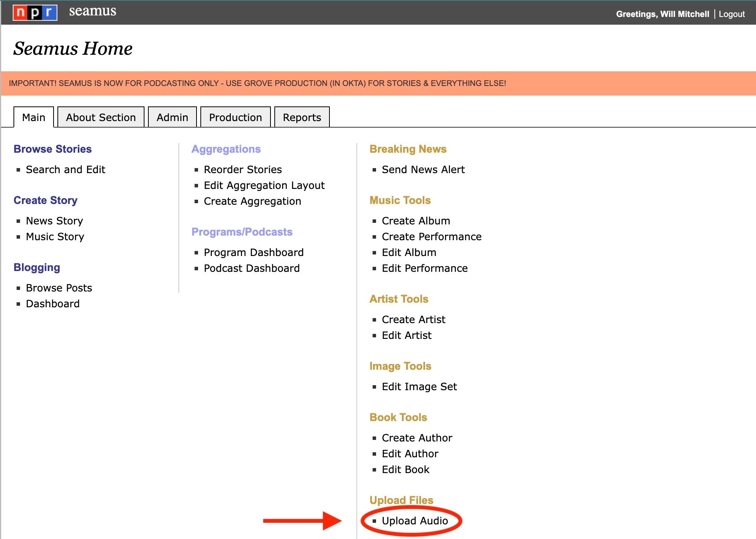Open Browse Posts under Blogging
Screen dimensions: 756x539
[x=59, y=288]
